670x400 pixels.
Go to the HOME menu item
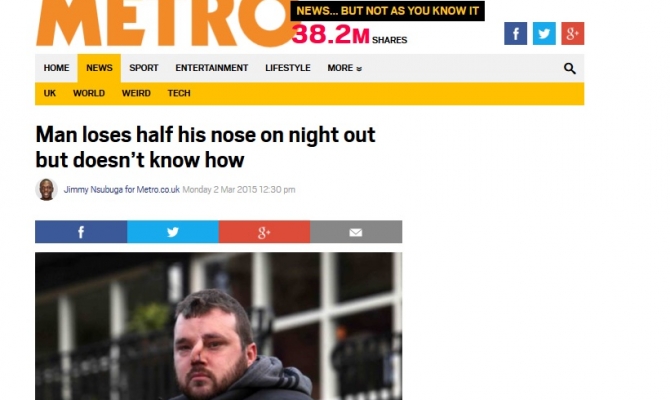point(56,68)
